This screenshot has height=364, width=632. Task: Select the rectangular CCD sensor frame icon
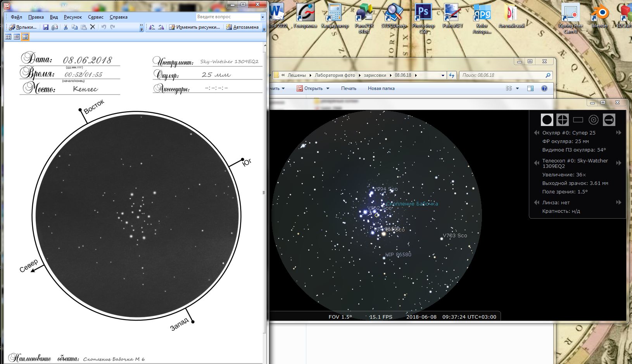(x=578, y=120)
